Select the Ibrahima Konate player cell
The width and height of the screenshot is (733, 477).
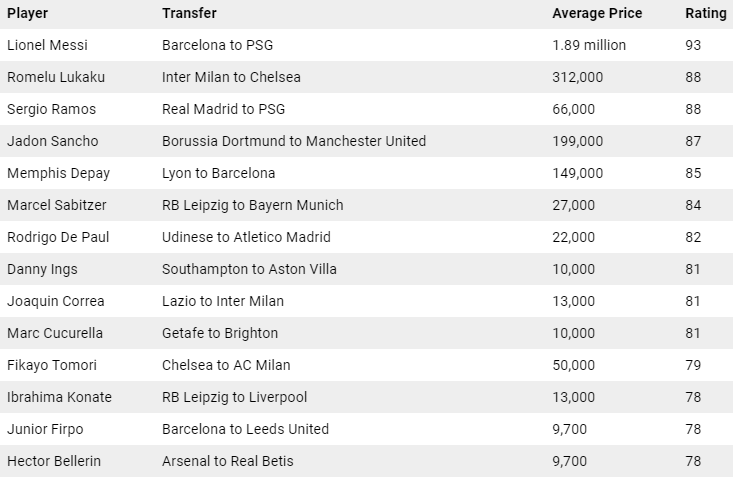59,397
